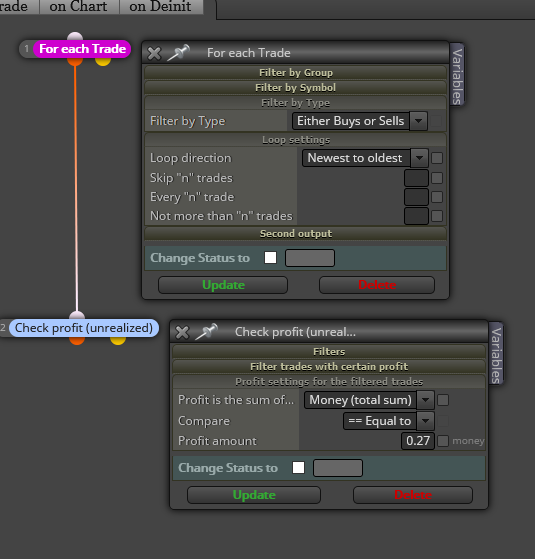Click the Profit amount 0.27 field

click(418, 441)
